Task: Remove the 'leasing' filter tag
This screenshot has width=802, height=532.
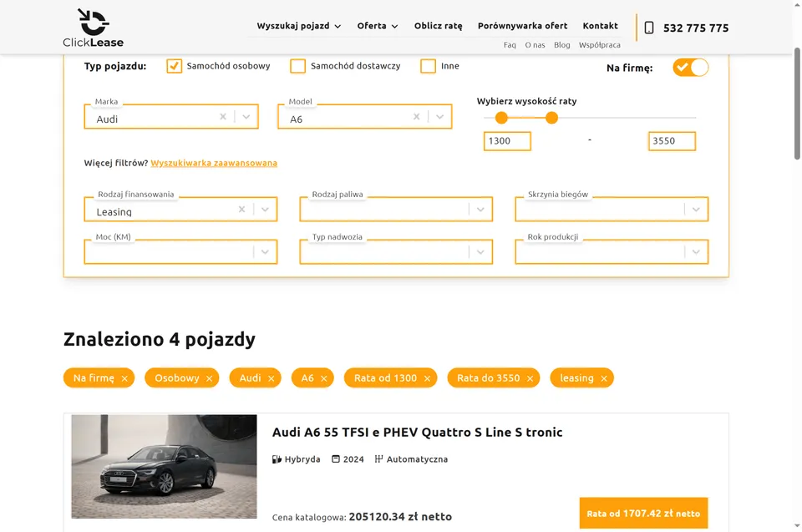Action: pyautogui.click(x=603, y=379)
